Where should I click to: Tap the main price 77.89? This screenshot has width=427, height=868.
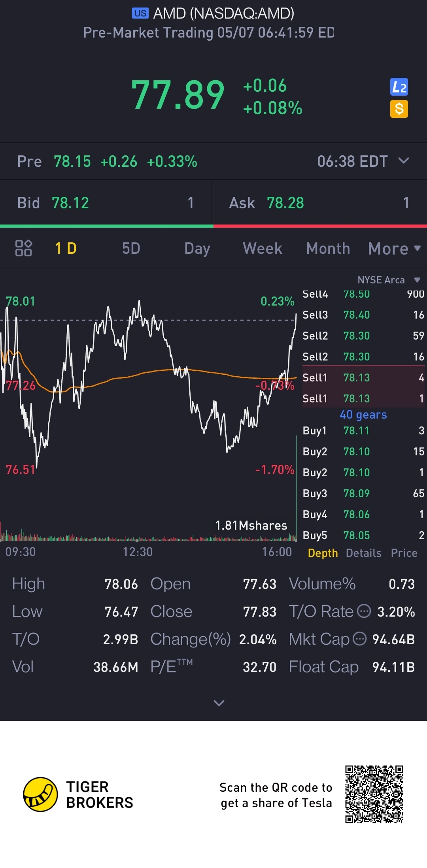point(178,95)
